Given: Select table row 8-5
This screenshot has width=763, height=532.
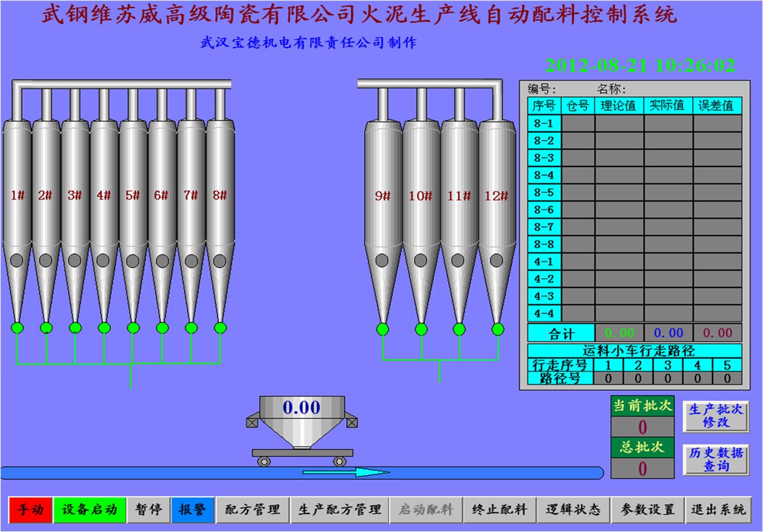Looking at the screenshot, I should click(x=635, y=192).
